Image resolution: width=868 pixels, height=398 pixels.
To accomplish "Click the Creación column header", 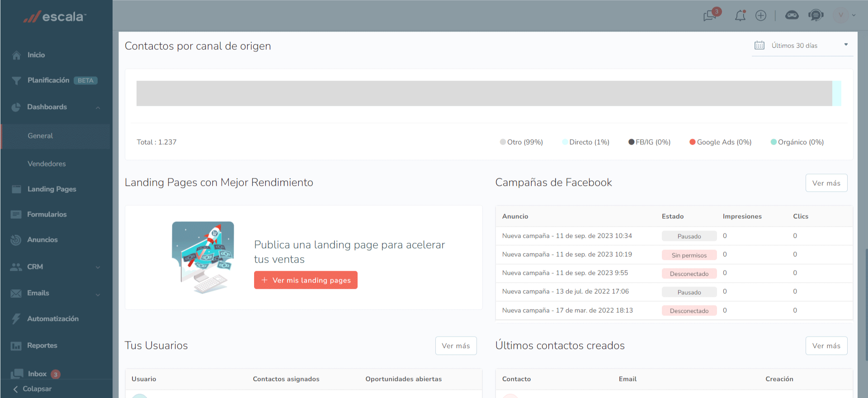I will [x=779, y=379].
